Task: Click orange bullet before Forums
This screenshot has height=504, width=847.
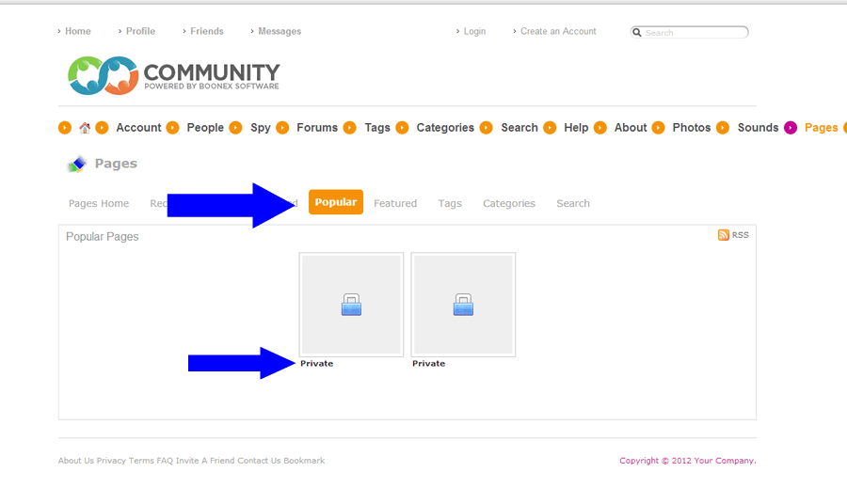Action: click(282, 128)
